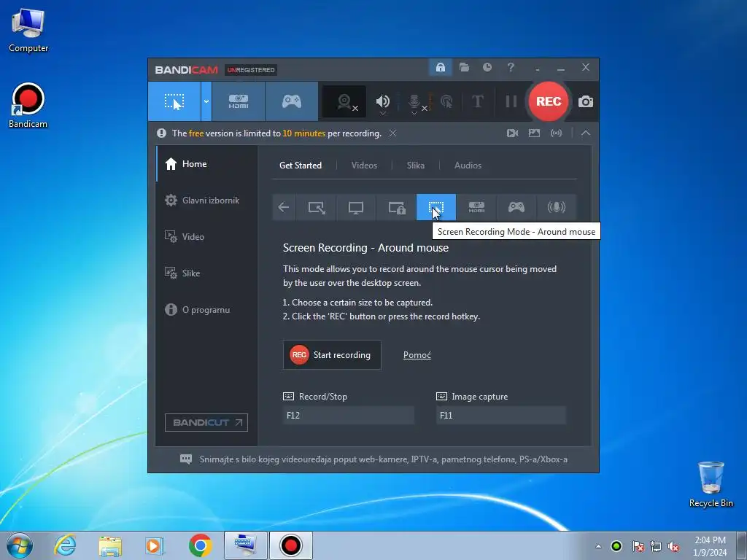The image size is (747, 560).
Task: Select specific window lock mode icon
Action: coord(396,207)
